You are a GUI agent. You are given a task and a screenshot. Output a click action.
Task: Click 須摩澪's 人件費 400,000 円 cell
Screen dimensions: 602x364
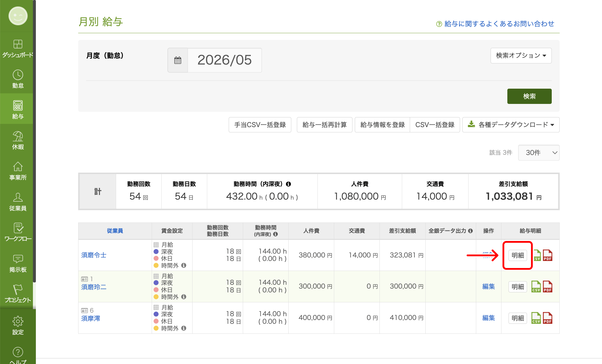coord(311,318)
